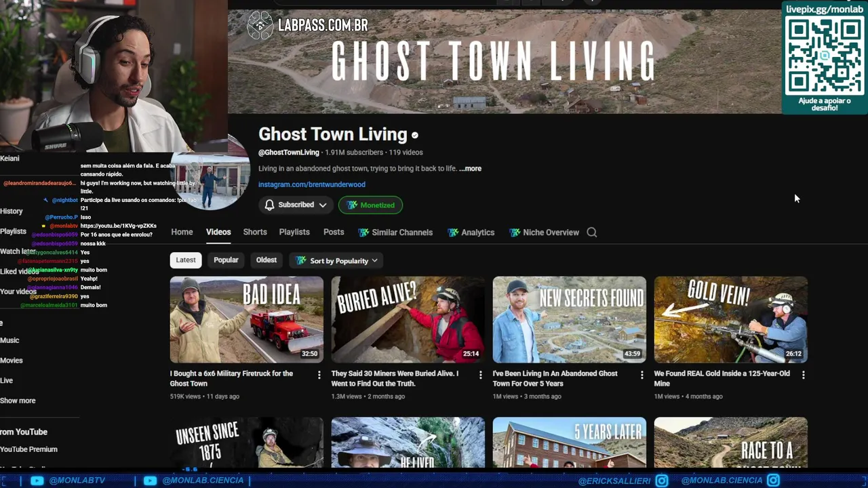This screenshot has height=488, width=868.
Task: Open options for the 6x6 Military Firetruck video
Action: (x=319, y=375)
